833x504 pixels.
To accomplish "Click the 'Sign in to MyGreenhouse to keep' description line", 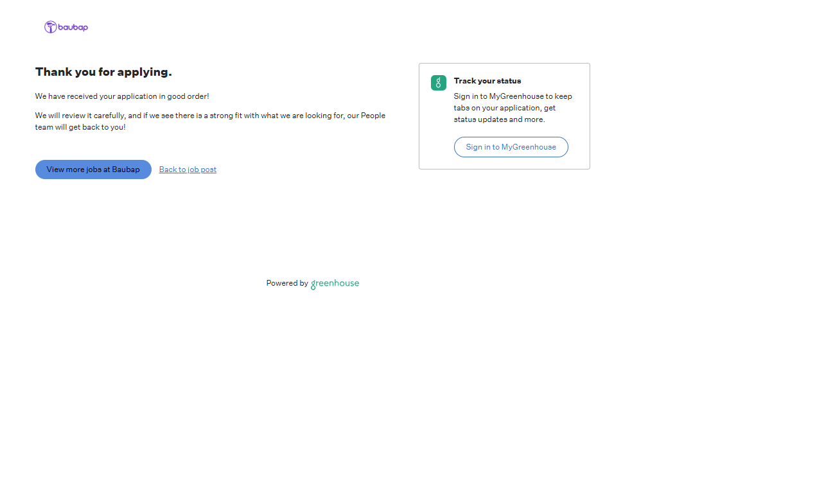I will pos(513,96).
